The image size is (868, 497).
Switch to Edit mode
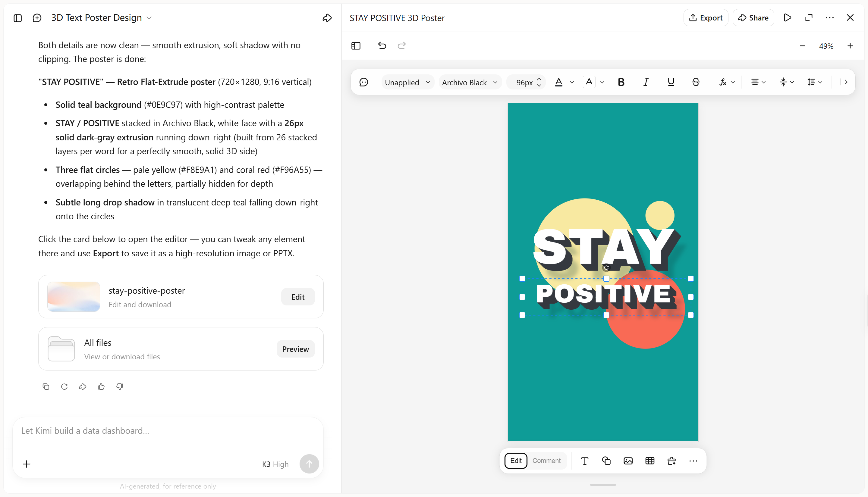[x=516, y=461]
